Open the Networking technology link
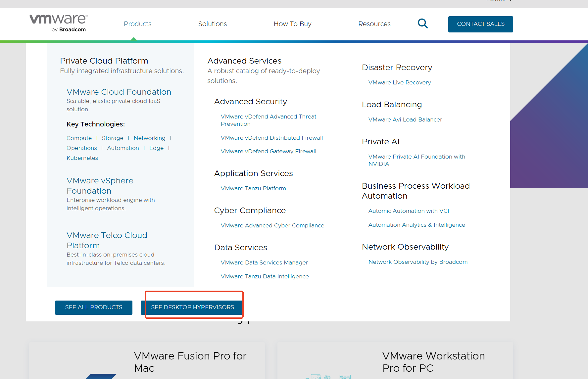Image resolution: width=588 pixels, height=379 pixels. 150,138
